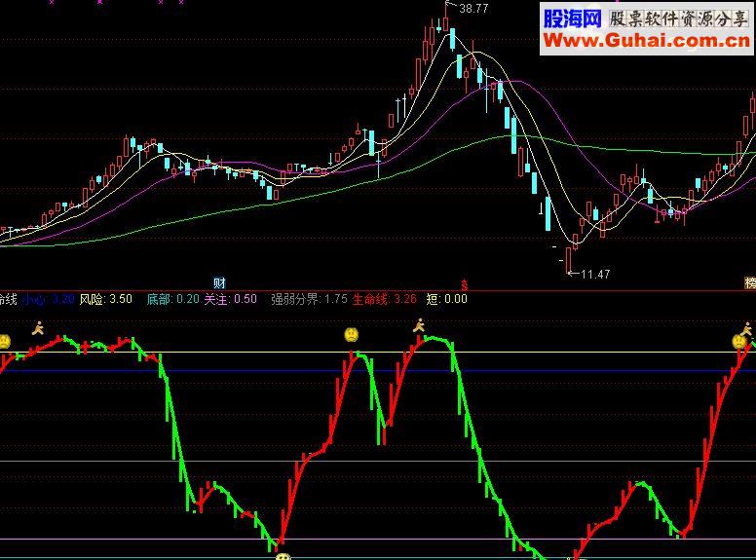Viewport: 756px width, 560px height.
Task: Click the 11.47 low price label
Action: (x=595, y=275)
